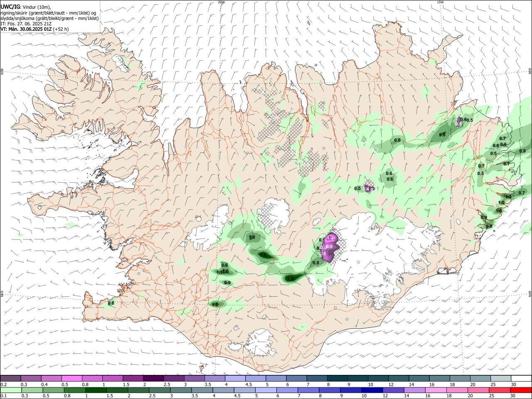Image resolution: width=532 pixels, height=399 pixels.
Task: Select the palest green swatch starting at 0.1, lower row
Action: [11, 390]
